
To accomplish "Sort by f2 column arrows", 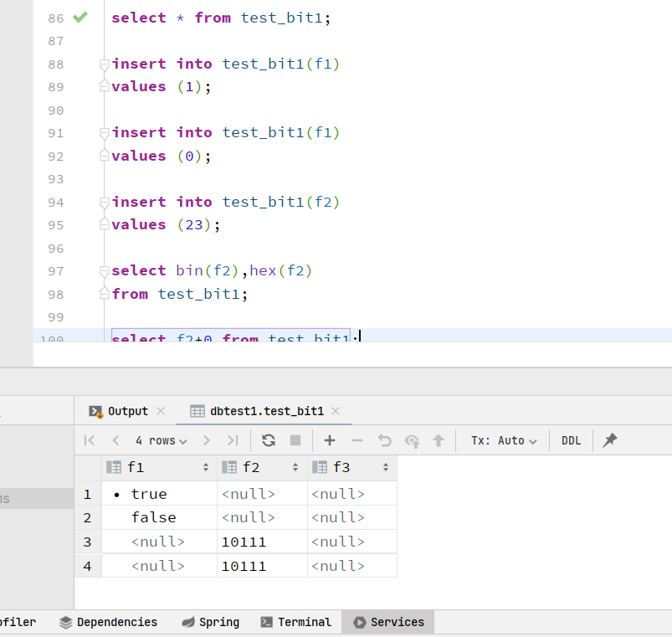I will [x=295, y=467].
